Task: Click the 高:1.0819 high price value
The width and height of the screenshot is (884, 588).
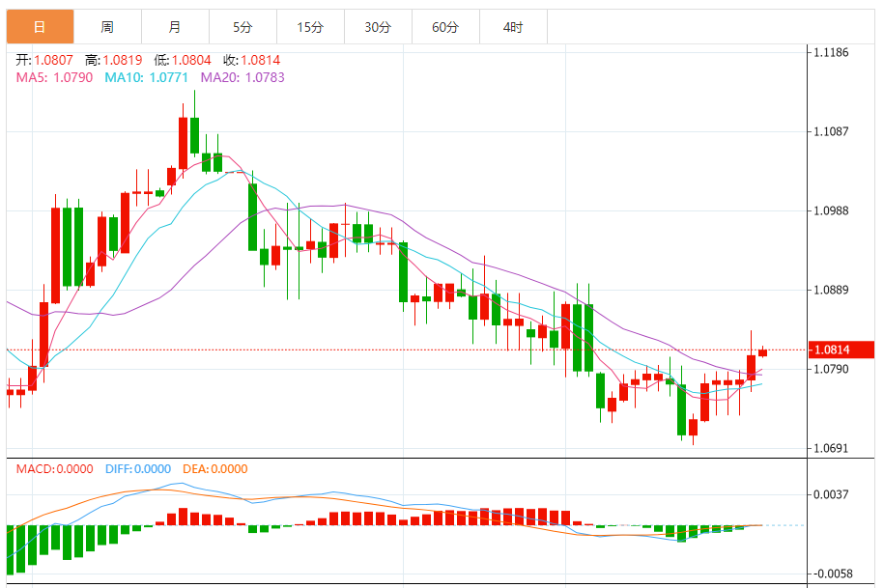Action: click(114, 60)
